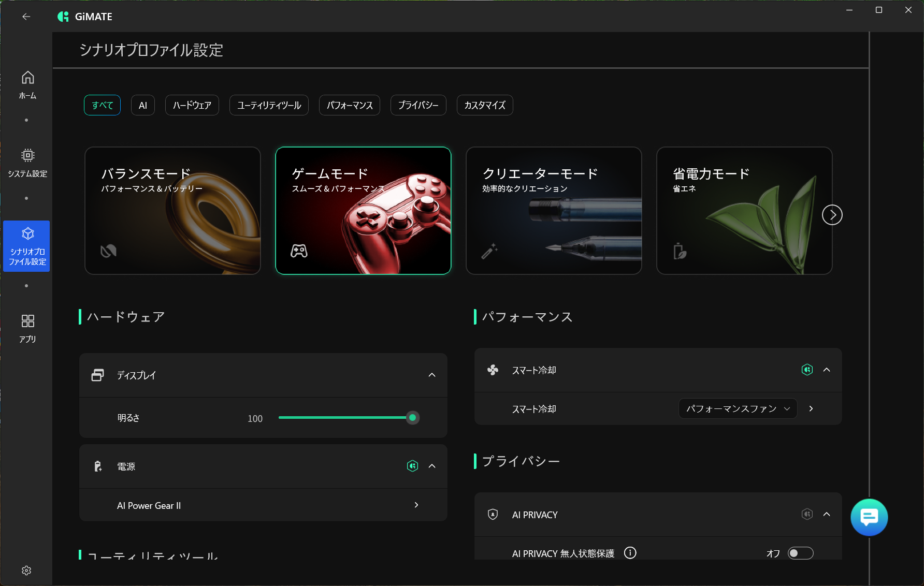
Task: Show info for AI PRIVACY 無人状態保護
Action: coord(630,553)
